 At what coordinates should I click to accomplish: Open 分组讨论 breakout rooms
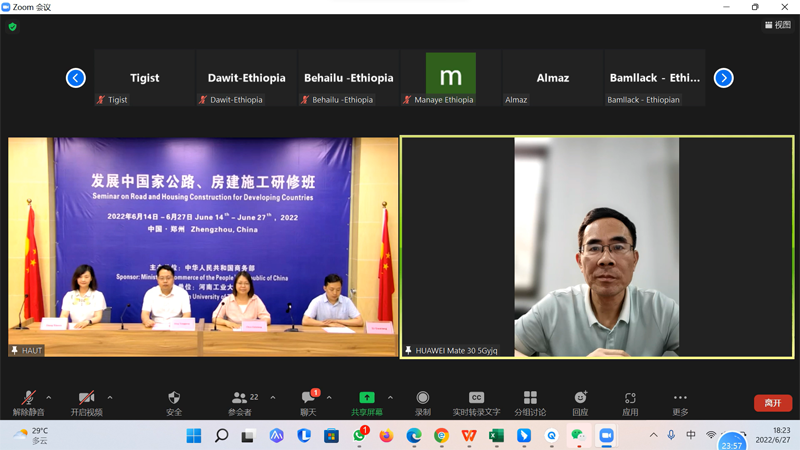click(x=530, y=402)
